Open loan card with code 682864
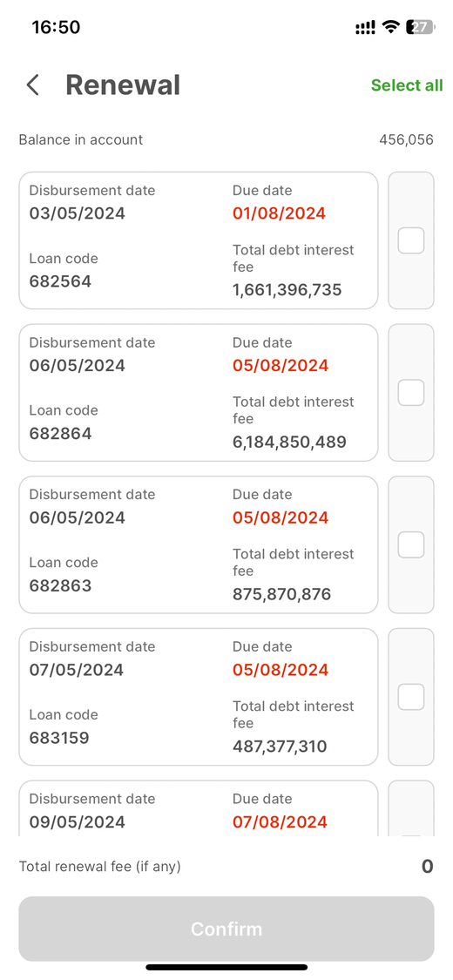This screenshot has height=980, width=453. coord(199,393)
